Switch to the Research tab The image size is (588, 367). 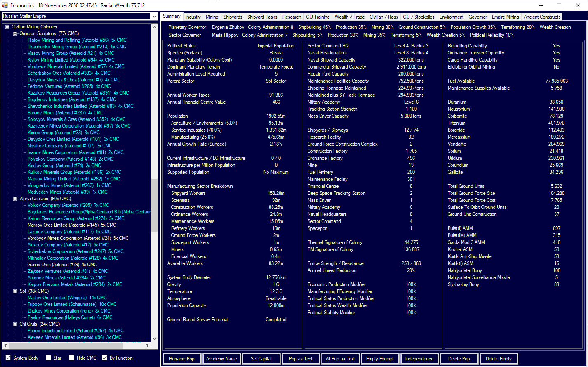pyautogui.click(x=292, y=17)
